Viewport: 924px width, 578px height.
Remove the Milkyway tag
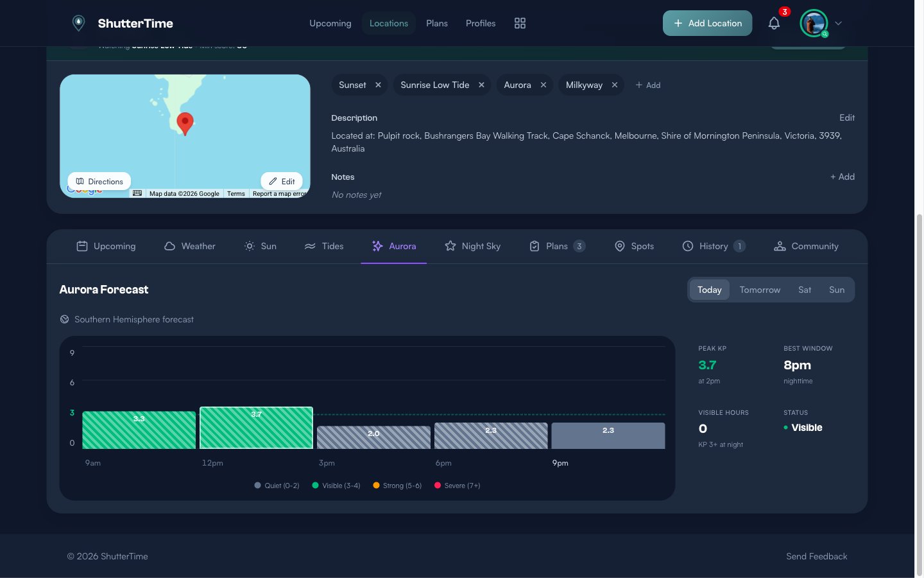coord(615,85)
